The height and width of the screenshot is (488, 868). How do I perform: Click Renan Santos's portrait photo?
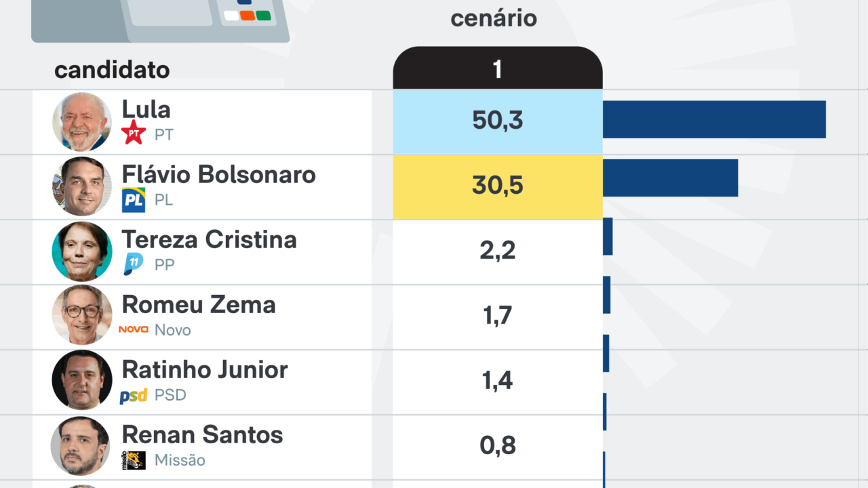tap(81, 446)
